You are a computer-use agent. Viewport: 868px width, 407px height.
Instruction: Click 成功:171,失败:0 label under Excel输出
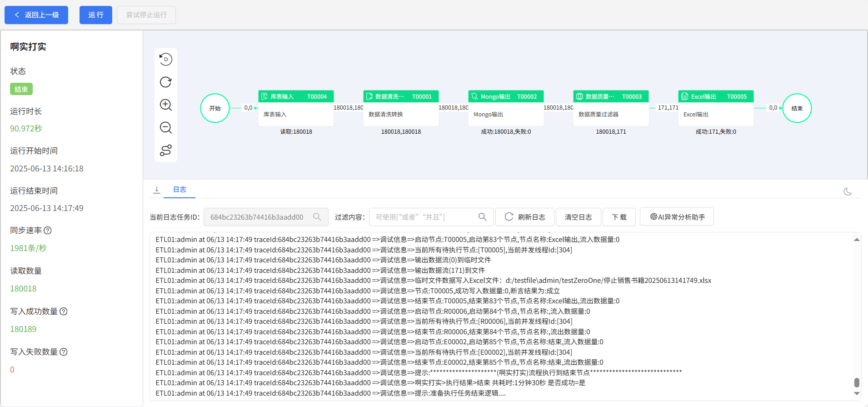pos(716,132)
